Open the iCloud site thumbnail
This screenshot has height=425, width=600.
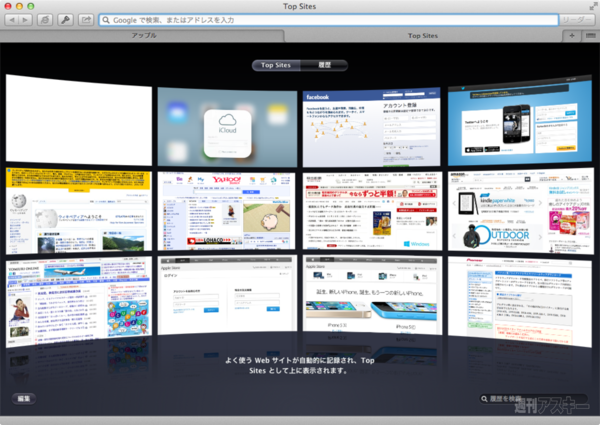pyautogui.click(x=227, y=127)
